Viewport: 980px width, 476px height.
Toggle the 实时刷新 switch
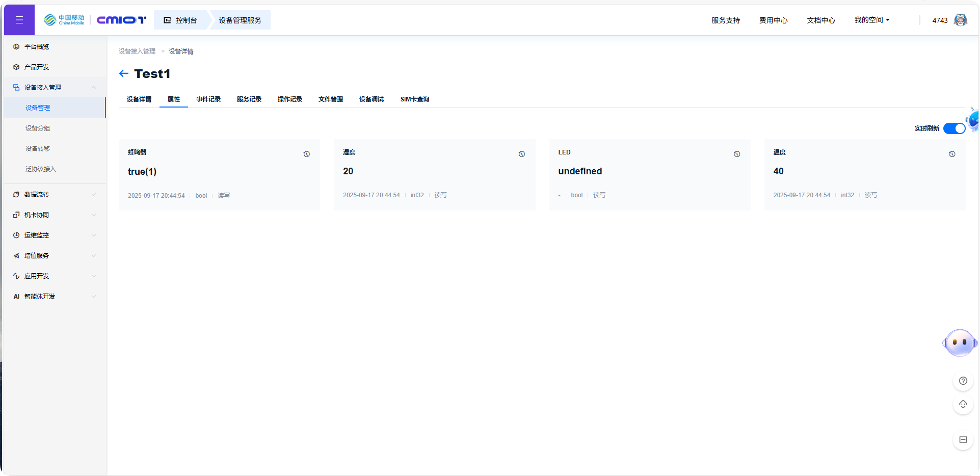coord(953,128)
